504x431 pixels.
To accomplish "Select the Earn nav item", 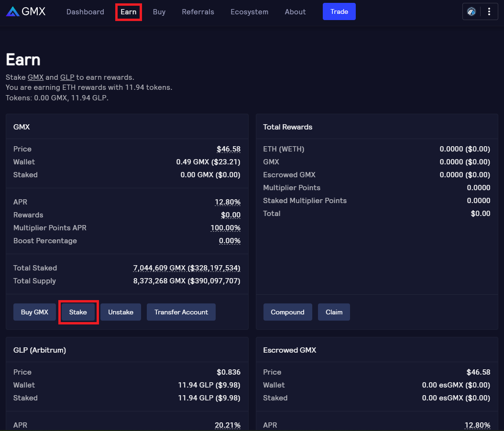I will pyautogui.click(x=129, y=12).
